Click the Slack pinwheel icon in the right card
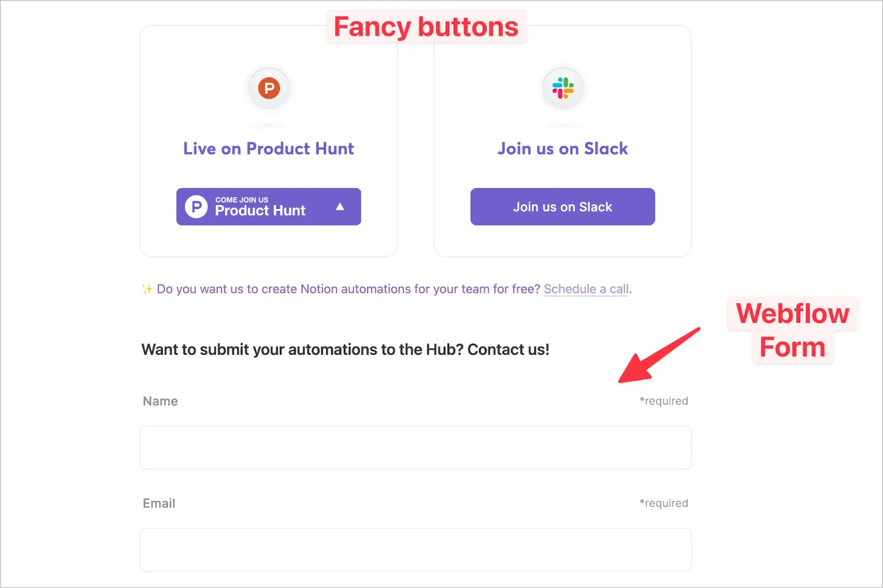883x588 pixels. pyautogui.click(x=562, y=87)
